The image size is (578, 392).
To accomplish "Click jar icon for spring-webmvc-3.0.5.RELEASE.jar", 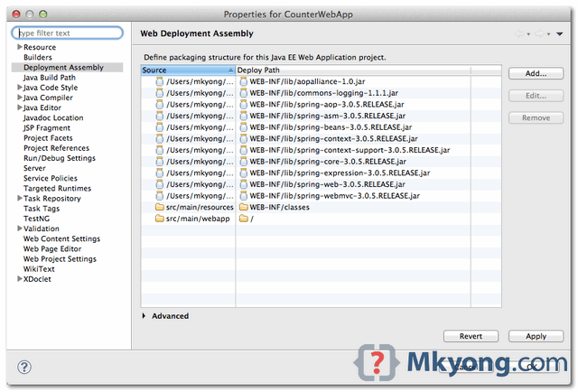I will click(x=243, y=196).
